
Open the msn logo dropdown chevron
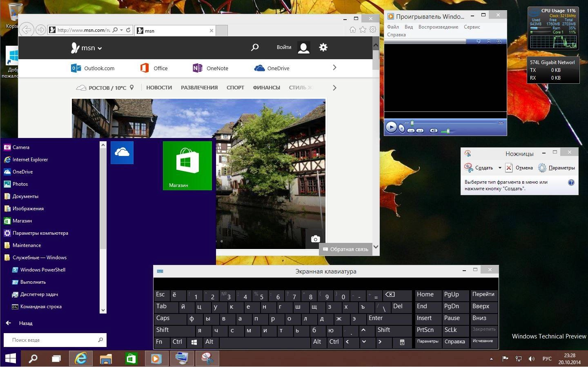[x=100, y=48]
